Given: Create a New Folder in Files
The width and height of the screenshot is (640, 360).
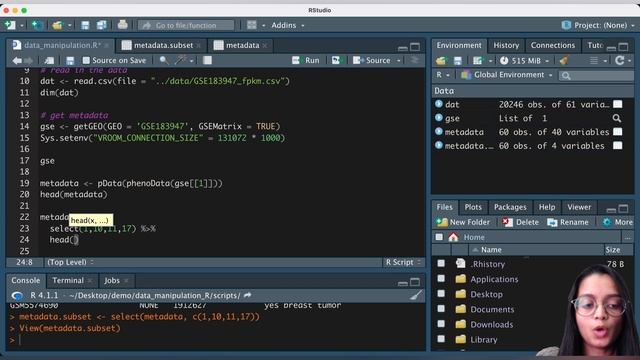Looking at the screenshot, I should point(463,222).
